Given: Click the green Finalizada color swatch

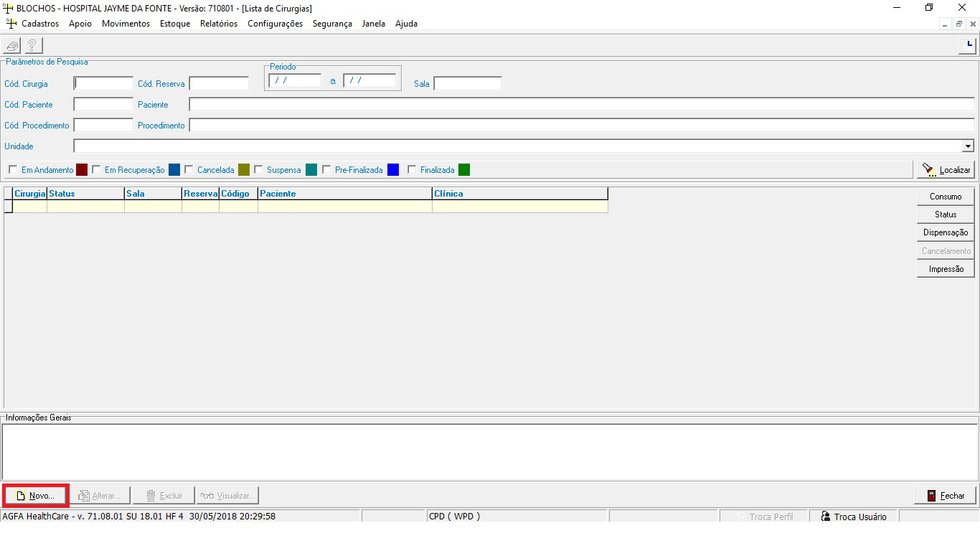Looking at the screenshot, I should click(x=464, y=170).
